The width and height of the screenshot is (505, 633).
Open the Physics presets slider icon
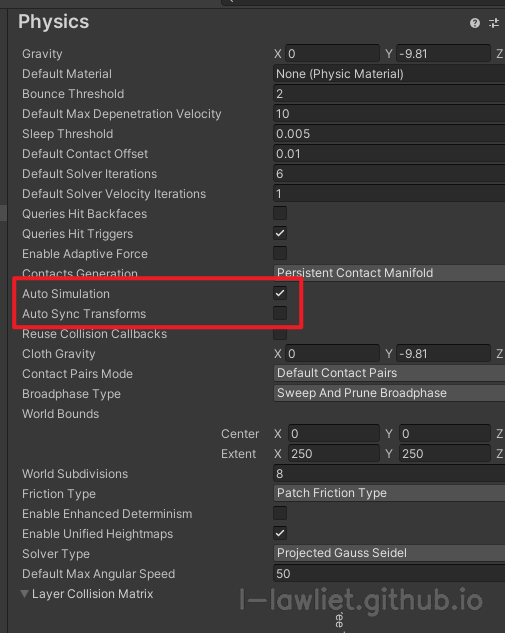coord(494,23)
